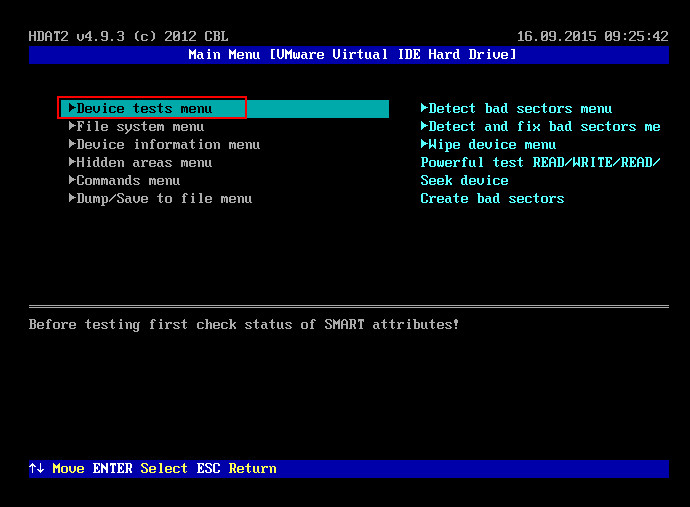
Task: Click the Main Menu title bar
Action: click(x=352, y=54)
